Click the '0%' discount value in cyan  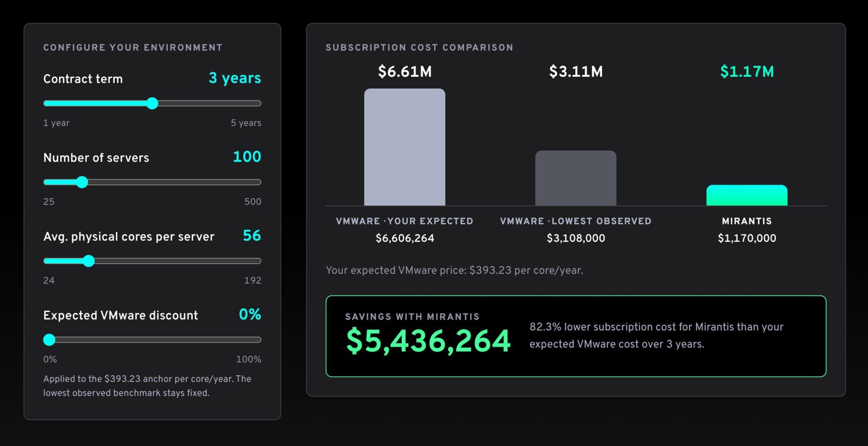pos(250,314)
